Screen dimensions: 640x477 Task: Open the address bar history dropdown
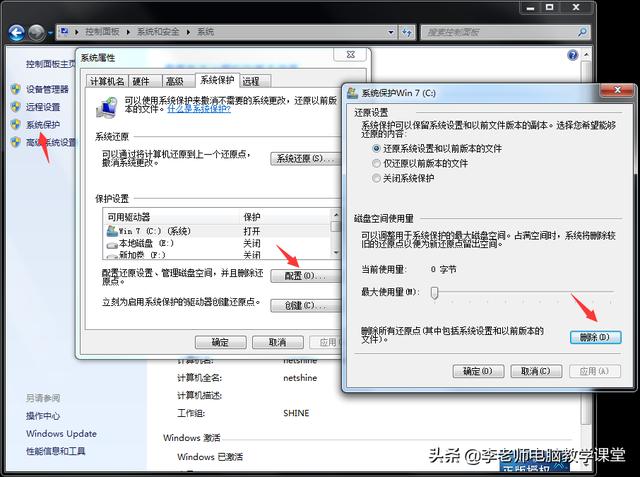(391, 32)
